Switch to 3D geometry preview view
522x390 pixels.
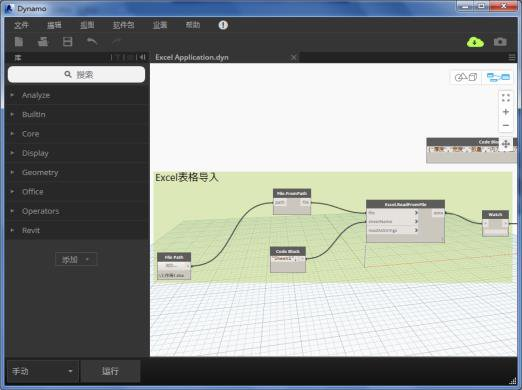click(466, 77)
